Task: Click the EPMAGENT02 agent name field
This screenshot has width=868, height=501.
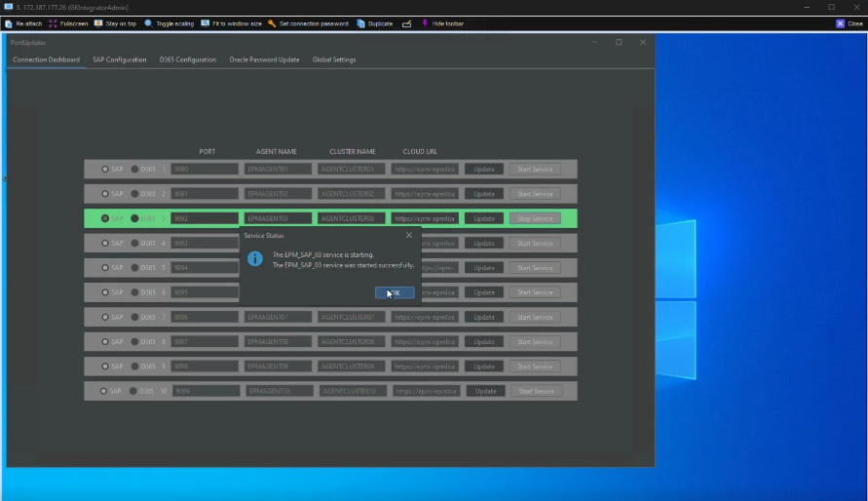Action: point(279,194)
